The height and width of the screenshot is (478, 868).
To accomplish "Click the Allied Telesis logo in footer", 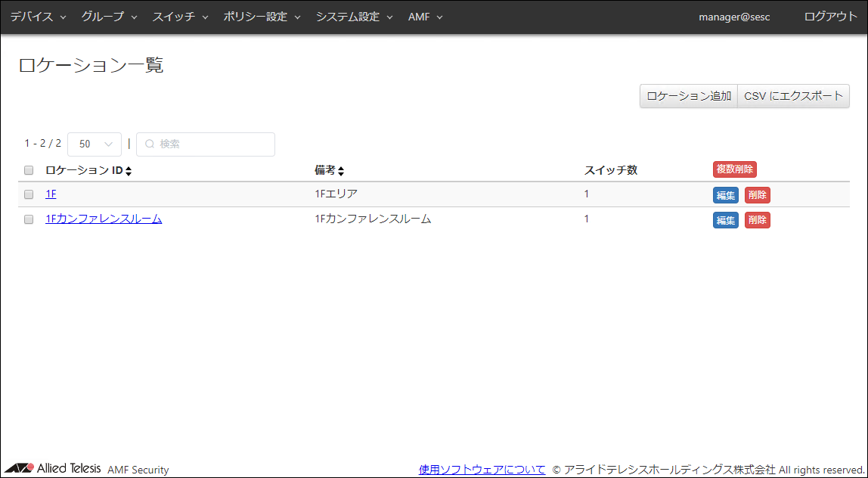I will (53, 469).
